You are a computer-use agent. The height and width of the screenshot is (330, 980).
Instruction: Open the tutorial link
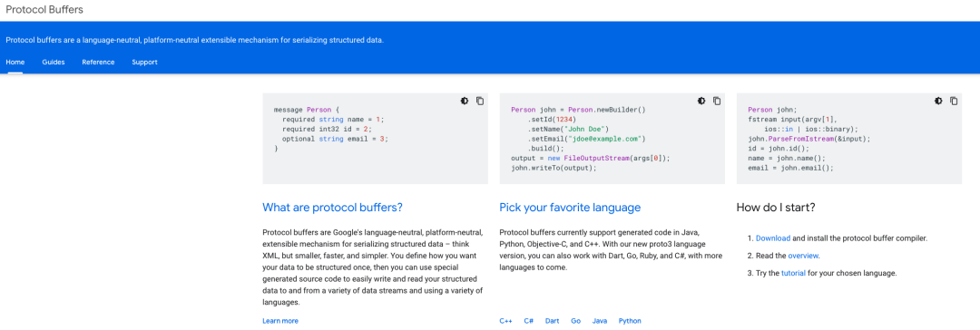pyautogui.click(x=793, y=273)
